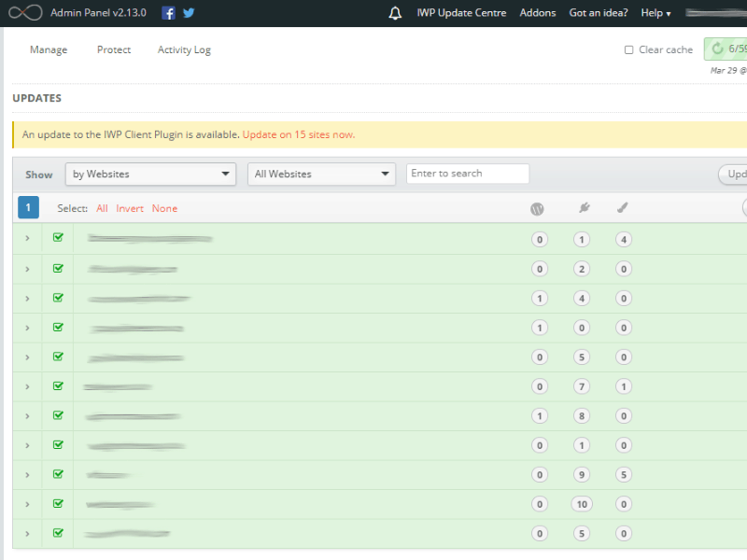This screenshot has height=560, width=747.
Task: Click the 'Enter to search' field
Action: (467, 174)
